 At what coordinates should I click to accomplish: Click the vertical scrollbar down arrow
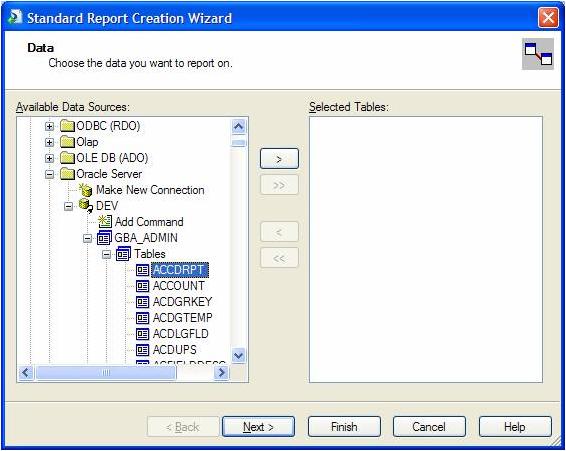tap(239, 356)
